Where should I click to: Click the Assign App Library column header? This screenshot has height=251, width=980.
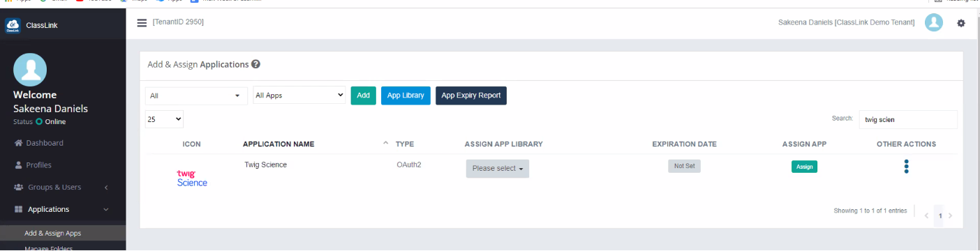[503, 144]
